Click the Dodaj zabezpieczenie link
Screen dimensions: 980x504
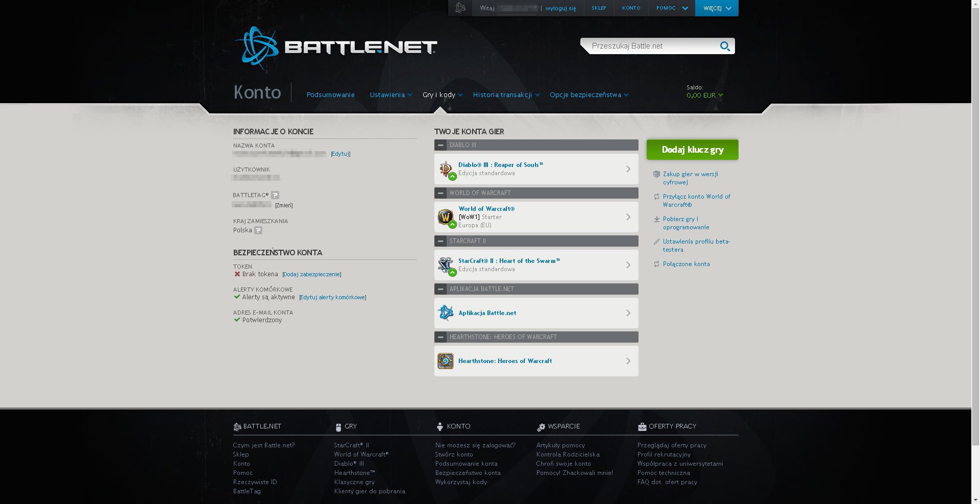pyautogui.click(x=312, y=275)
